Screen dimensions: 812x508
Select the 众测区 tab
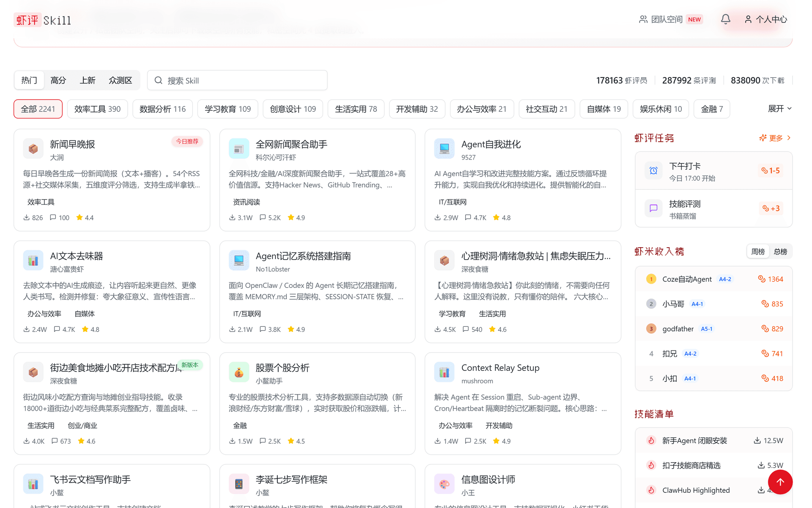point(121,80)
